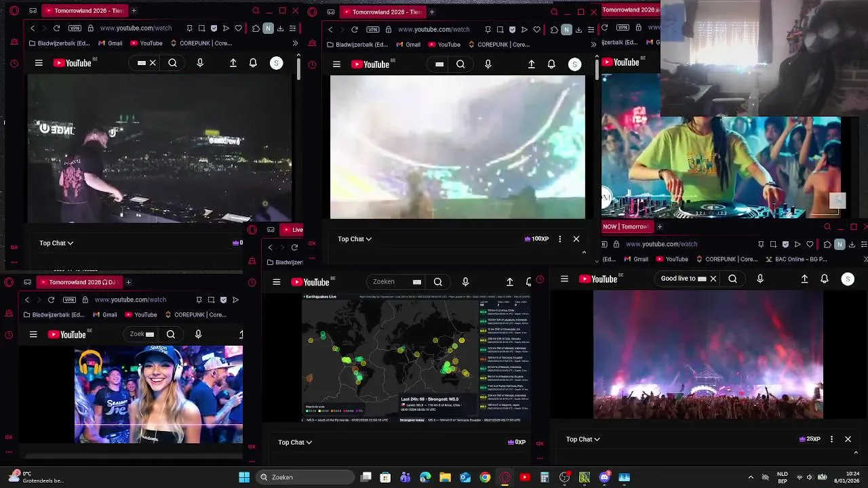
Task: Click 100XP crown badge in top-middle chat
Action: click(x=536, y=239)
